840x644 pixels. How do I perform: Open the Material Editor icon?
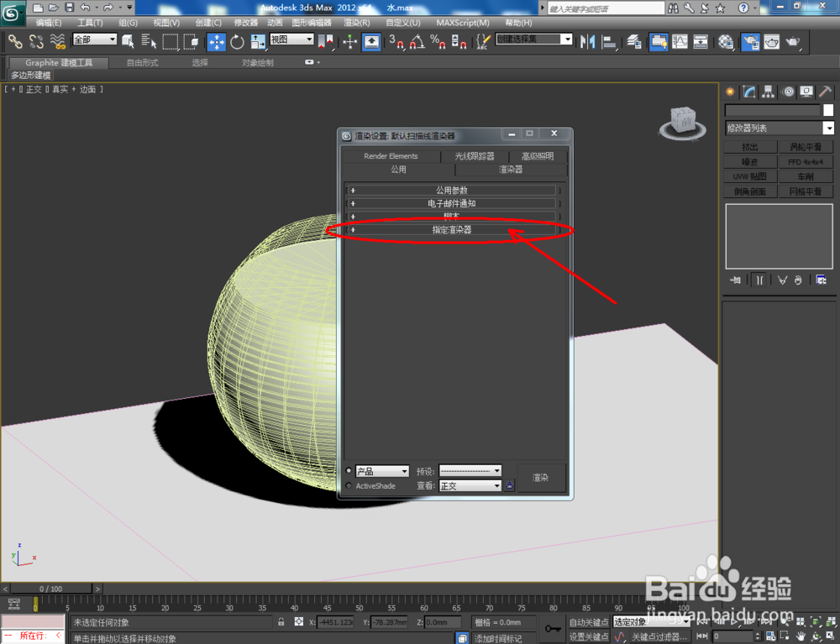[726, 41]
